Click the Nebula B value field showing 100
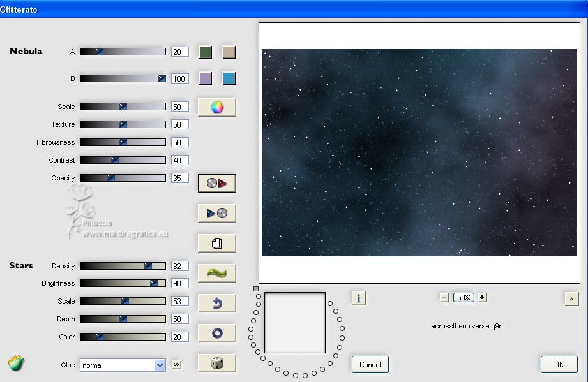This screenshot has width=588, height=382. [179, 78]
